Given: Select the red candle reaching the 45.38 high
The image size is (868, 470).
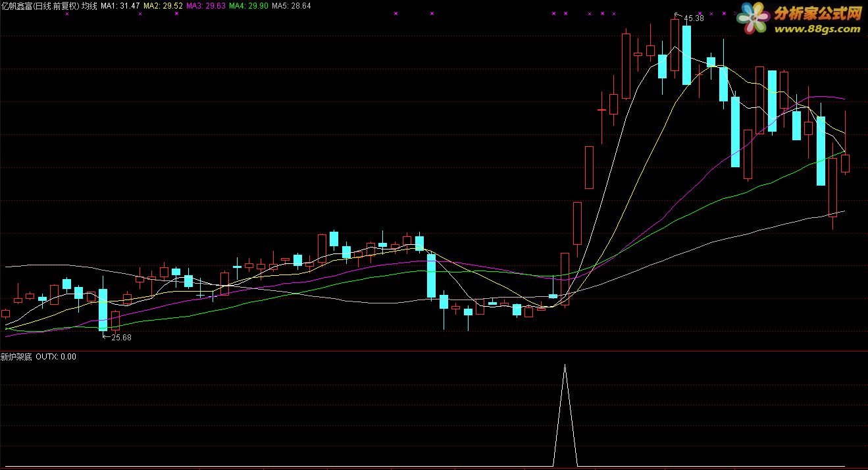Looking at the screenshot, I should tap(675, 44).
